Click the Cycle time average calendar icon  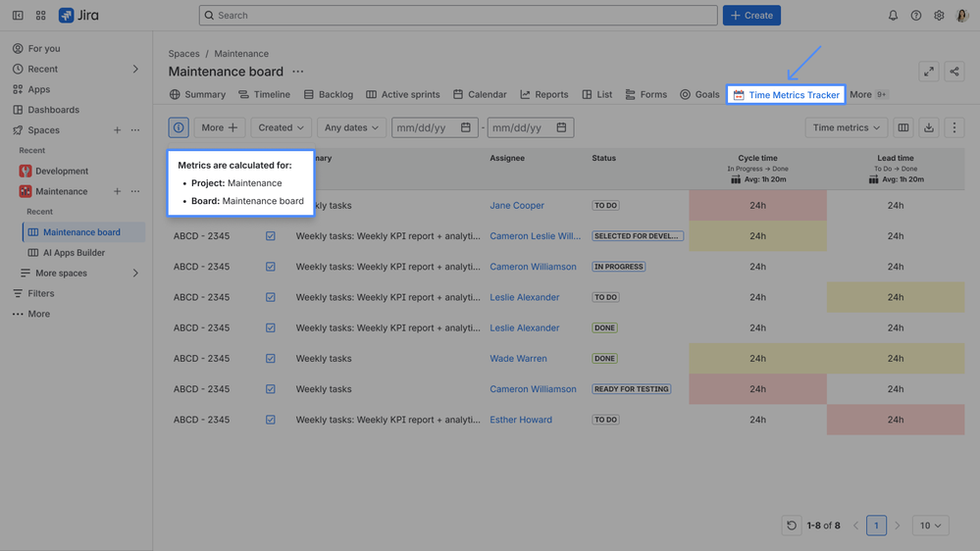pos(736,179)
